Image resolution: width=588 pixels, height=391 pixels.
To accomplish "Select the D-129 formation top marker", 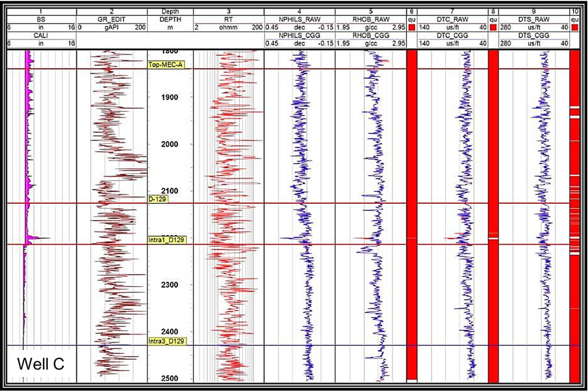I will [x=157, y=199].
